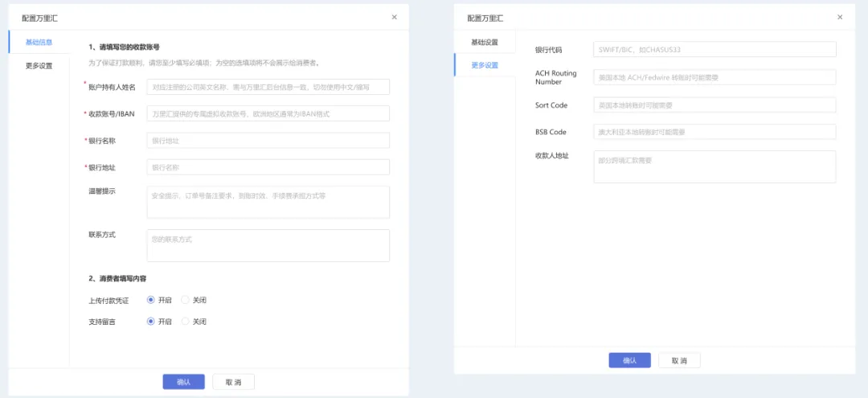Click heading 2、消费者填写内容

(x=117, y=278)
